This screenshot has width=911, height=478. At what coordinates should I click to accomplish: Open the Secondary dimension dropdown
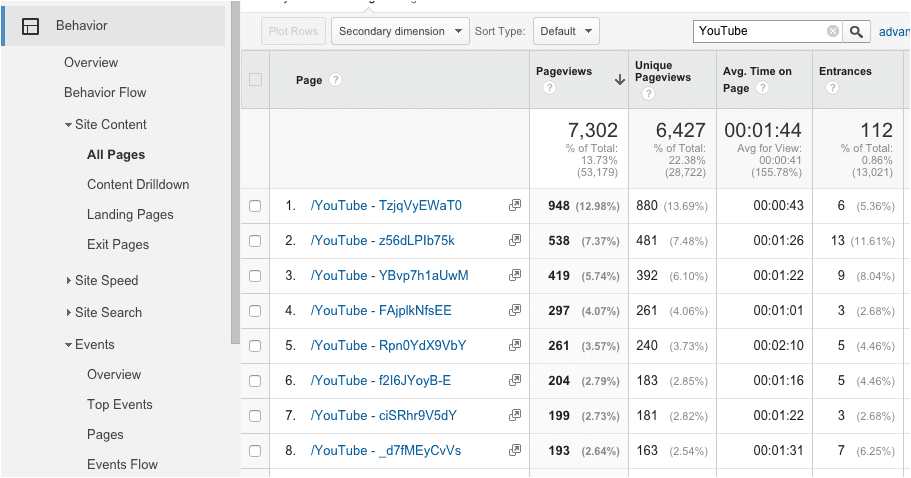coord(400,31)
